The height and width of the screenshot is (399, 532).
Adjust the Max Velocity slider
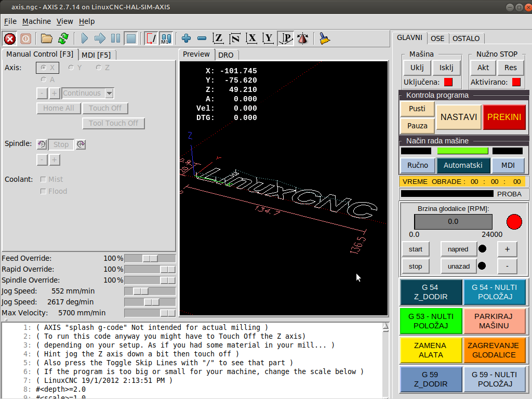point(150,313)
